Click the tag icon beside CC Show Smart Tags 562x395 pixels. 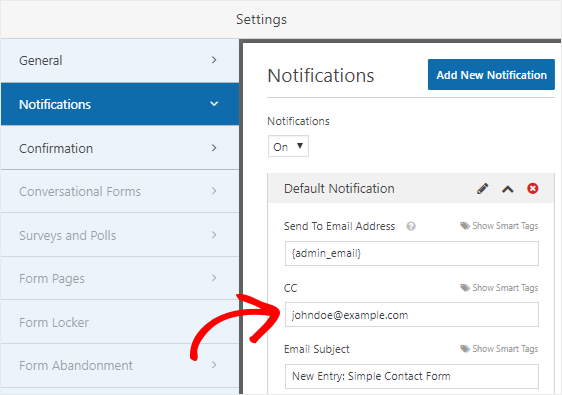click(x=465, y=288)
